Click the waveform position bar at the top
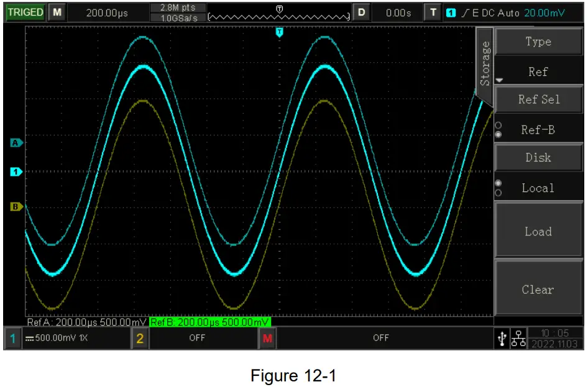Viewport: 588px width, 387px height. [280, 11]
